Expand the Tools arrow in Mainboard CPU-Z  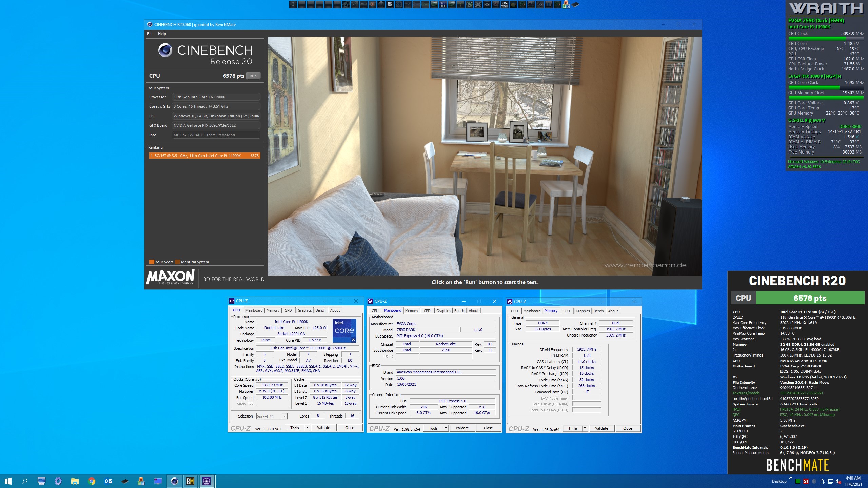pos(446,428)
